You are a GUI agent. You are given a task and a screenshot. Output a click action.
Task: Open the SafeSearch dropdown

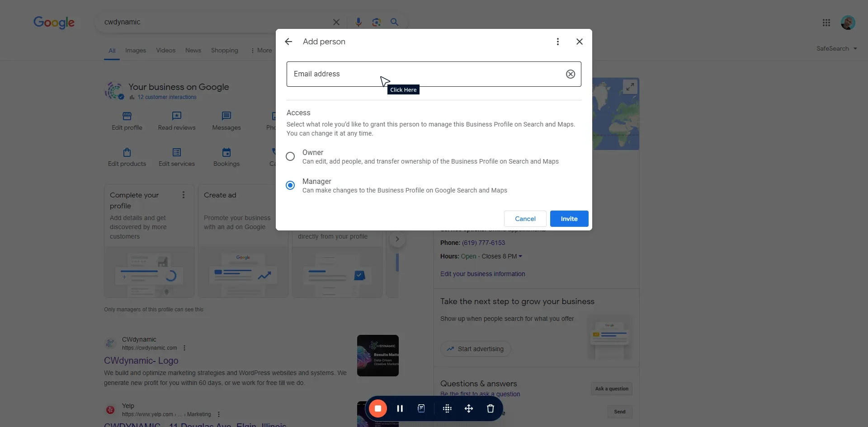pyautogui.click(x=836, y=49)
